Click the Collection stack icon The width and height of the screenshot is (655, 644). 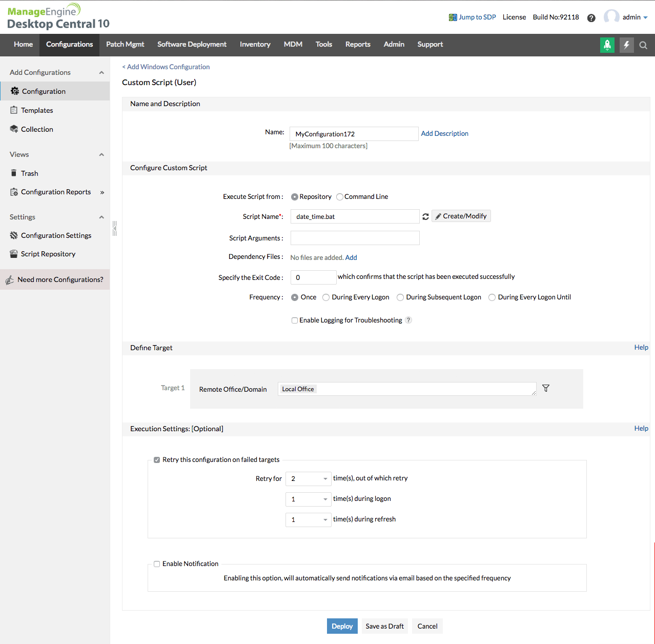(14, 129)
